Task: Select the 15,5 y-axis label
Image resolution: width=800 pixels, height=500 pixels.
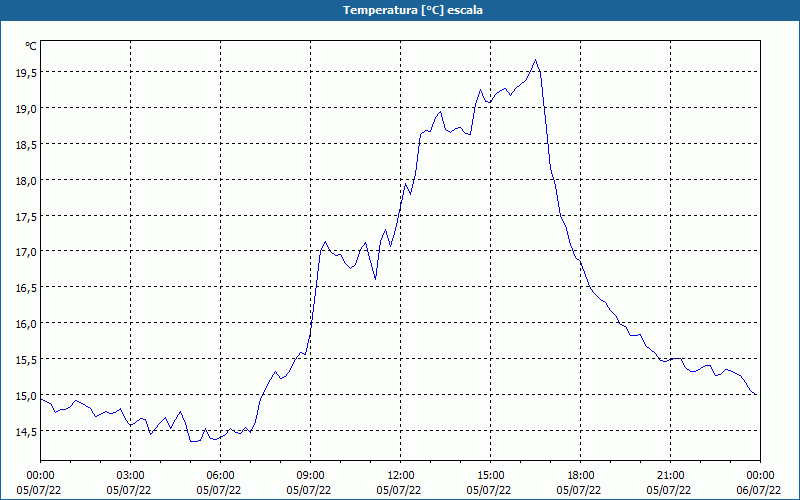Action: [x=26, y=360]
